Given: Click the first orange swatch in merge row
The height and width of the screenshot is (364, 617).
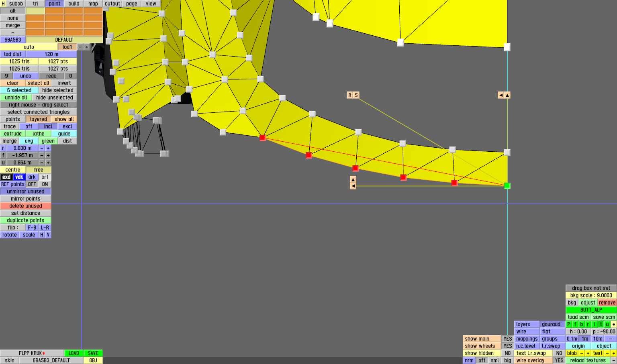Looking at the screenshot, I should pos(35,25).
